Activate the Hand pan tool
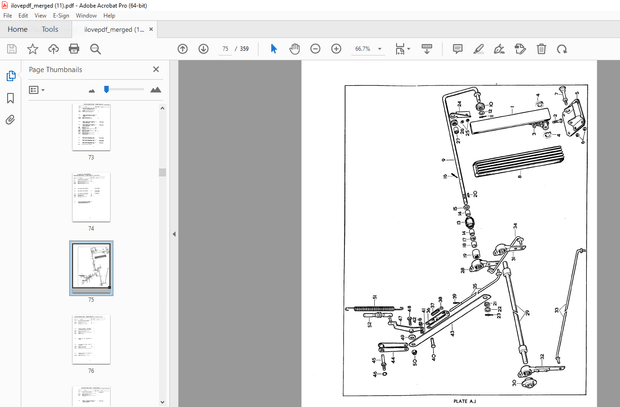This screenshot has height=407, width=620. [x=295, y=49]
